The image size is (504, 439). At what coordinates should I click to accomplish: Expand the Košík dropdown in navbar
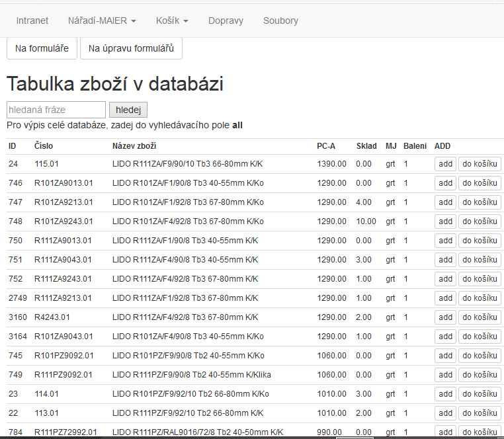[172, 20]
